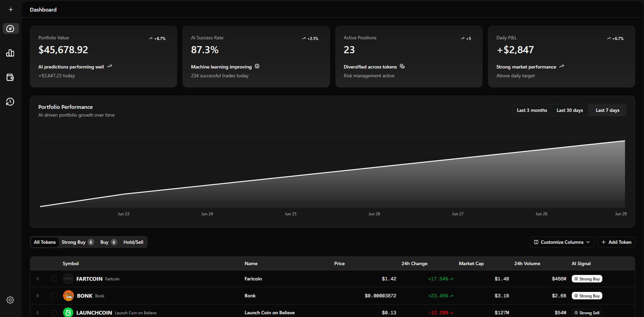The image size is (644, 317).
Task: Click the $0.00003872 price of BONK
Action: tap(380, 296)
